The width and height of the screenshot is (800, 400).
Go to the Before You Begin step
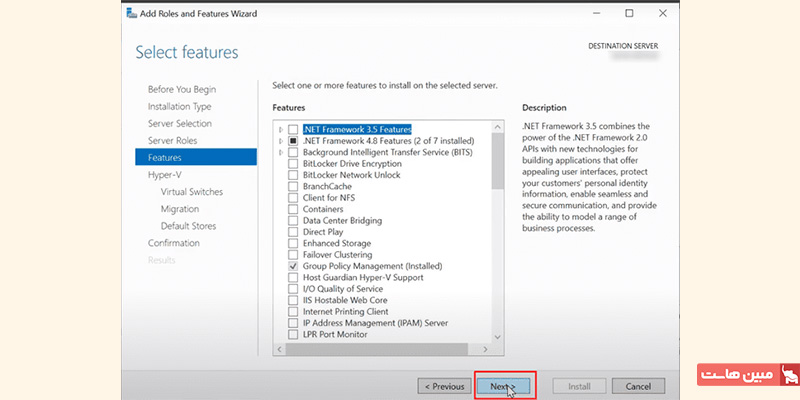[182, 89]
